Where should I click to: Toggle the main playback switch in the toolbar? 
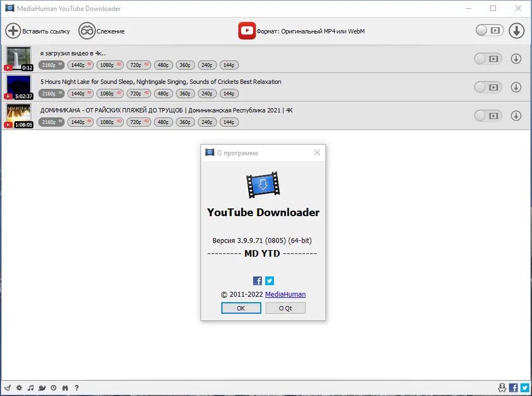point(489,31)
